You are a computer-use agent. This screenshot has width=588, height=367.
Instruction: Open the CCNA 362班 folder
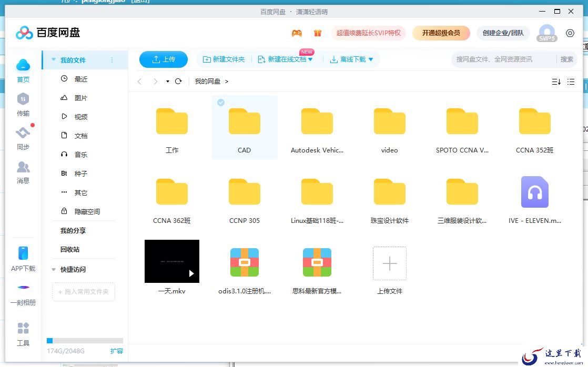(172, 191)
